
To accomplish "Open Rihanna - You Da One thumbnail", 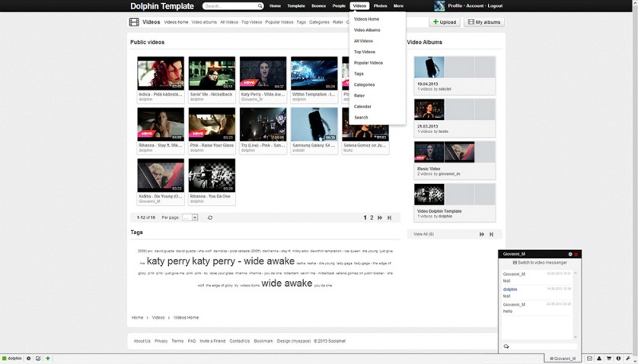I will click(212, 175).
